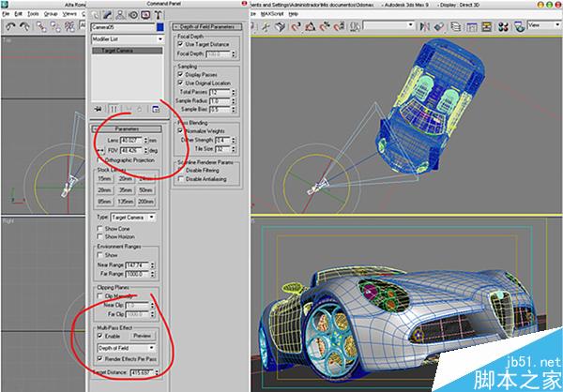
Task: Open the Edit menu
Action: (x=19, y=14)
